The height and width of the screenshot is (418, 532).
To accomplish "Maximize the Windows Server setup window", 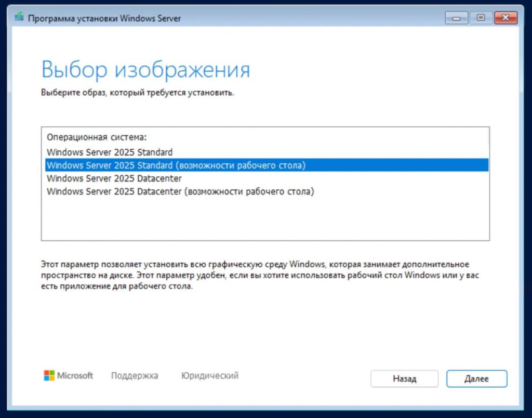I will point(481,18).
